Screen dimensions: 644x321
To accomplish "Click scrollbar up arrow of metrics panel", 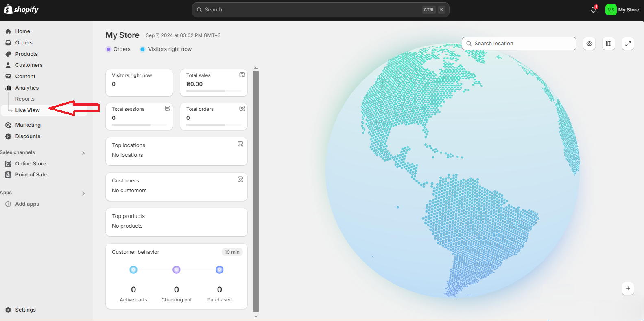I will click(x=256, y=68).
